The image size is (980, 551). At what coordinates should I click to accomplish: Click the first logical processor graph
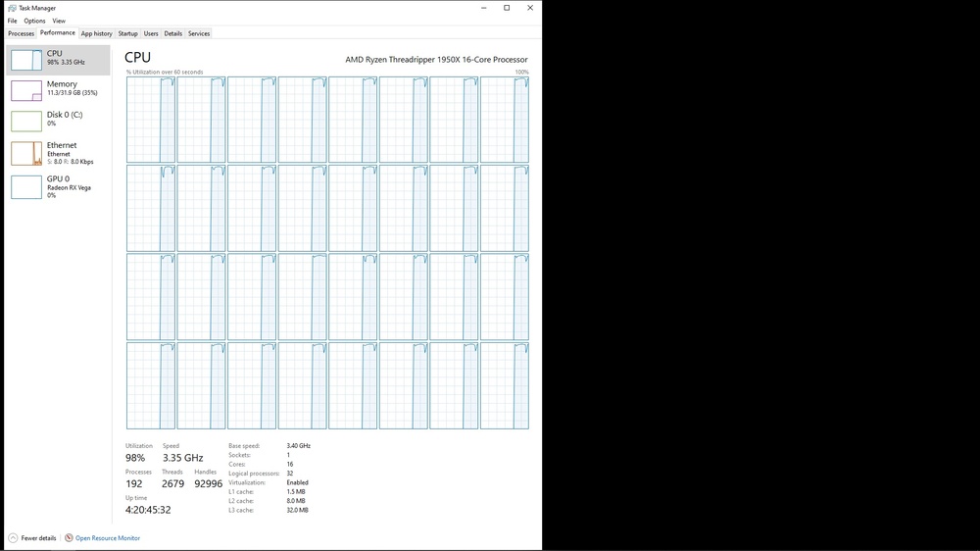point(150,120)
